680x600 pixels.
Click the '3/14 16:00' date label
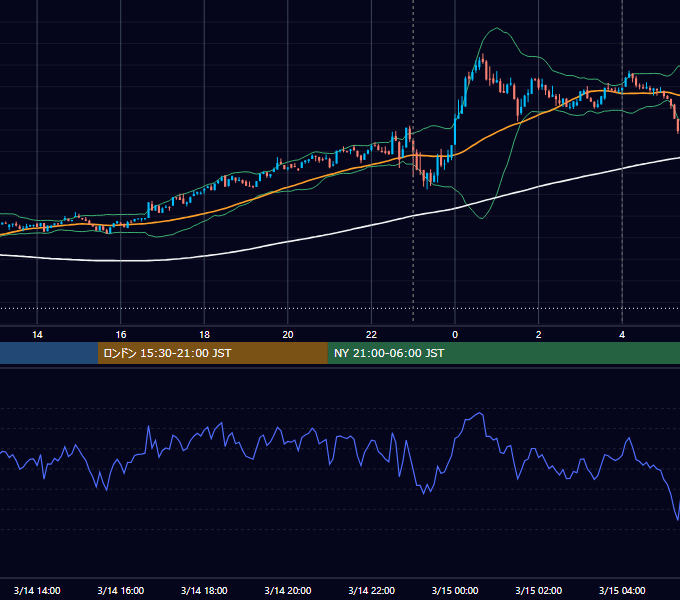coord(121,590)
